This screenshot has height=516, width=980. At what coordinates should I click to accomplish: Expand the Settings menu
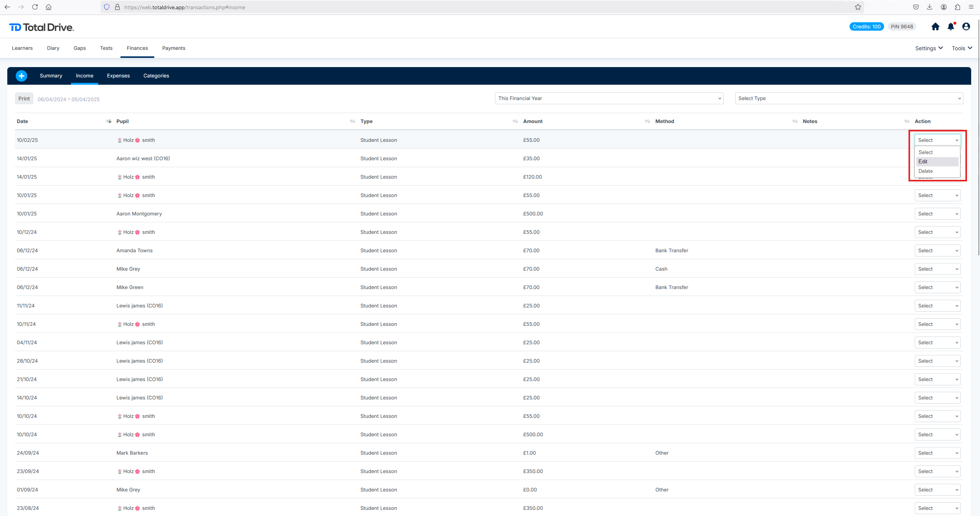click(x=929, y=48)
